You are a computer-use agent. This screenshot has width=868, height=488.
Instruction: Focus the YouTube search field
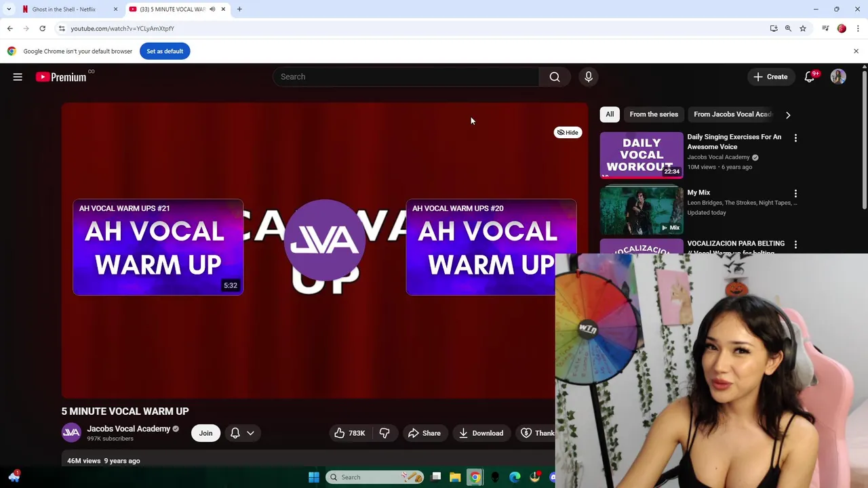click(x=406, y=77)
